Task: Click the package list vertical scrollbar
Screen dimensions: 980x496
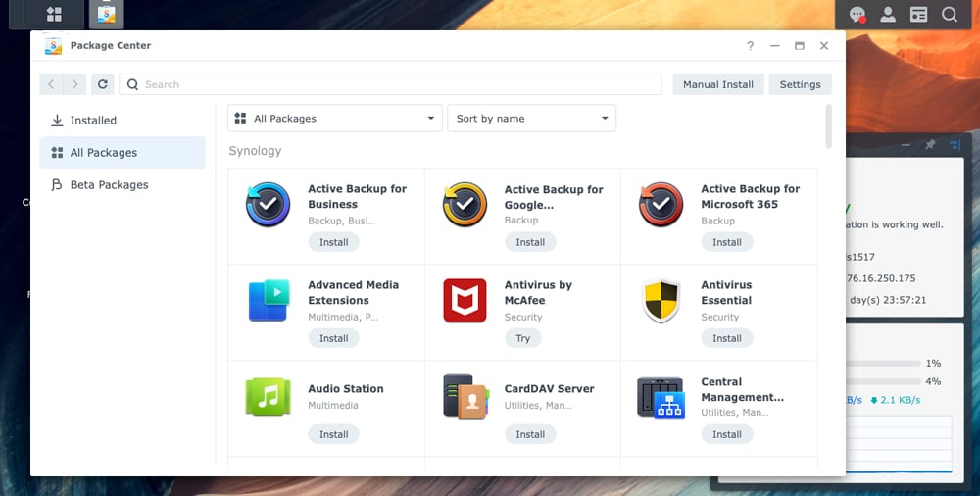Action: pyautogui.click(x=829, y=126)
